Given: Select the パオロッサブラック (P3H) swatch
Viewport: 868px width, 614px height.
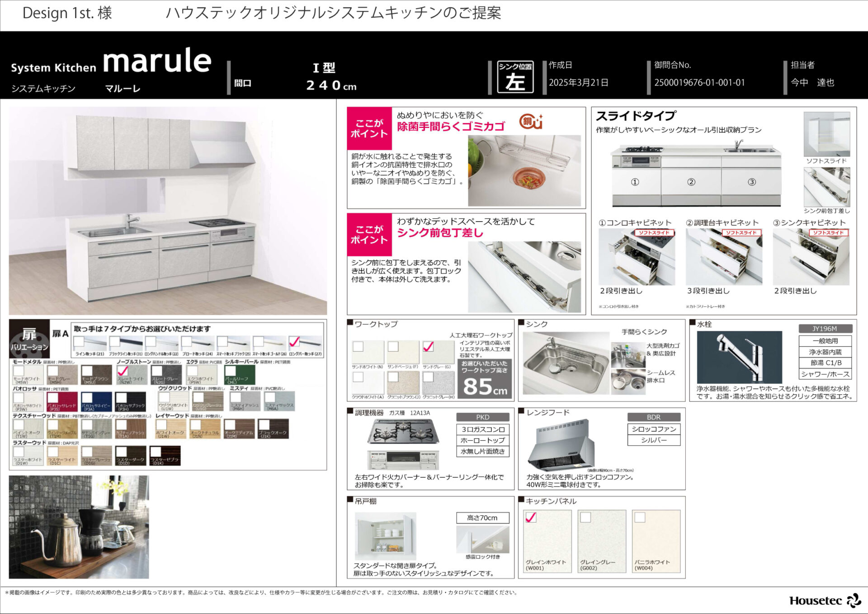Looking at the screenshot, I should point(131,401).
